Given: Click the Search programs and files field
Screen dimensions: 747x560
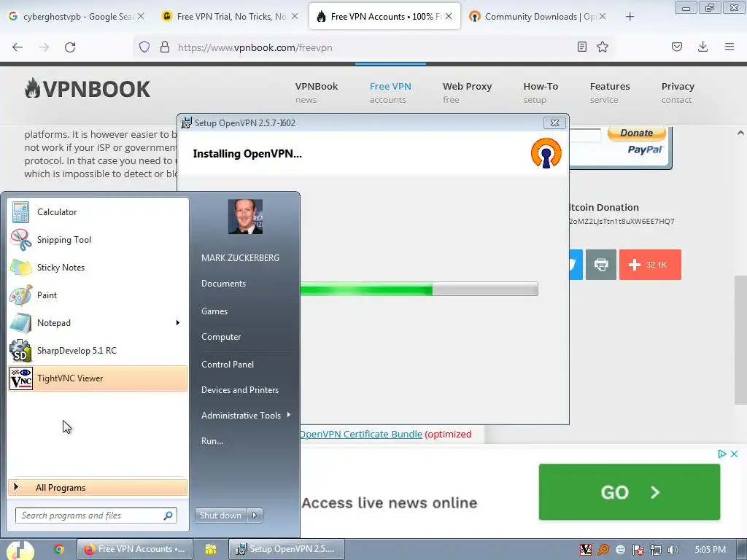Looking at the screenshot, I should (96, 516).
